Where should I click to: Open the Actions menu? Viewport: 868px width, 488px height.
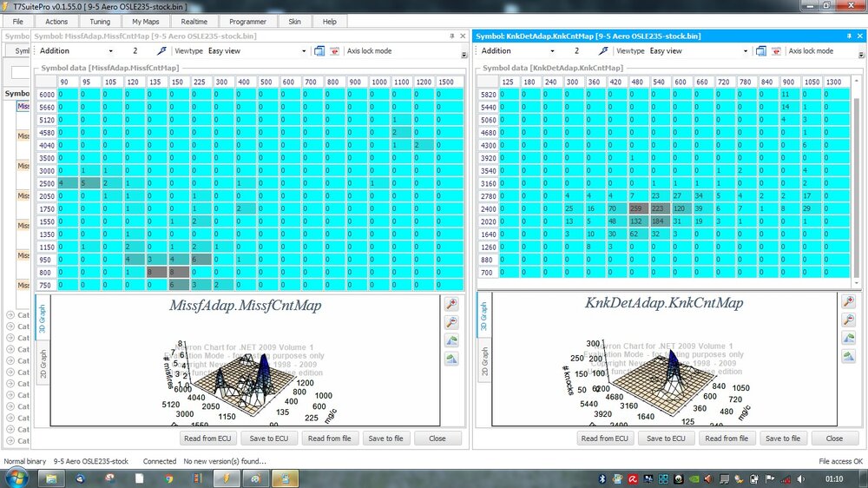56,22
